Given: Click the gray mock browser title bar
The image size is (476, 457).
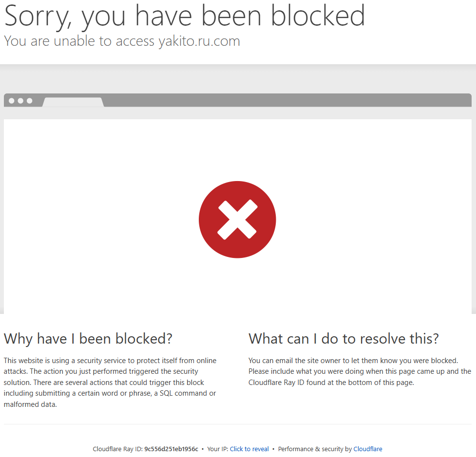Looking at the screenshot, I should [x=238, y=100].
